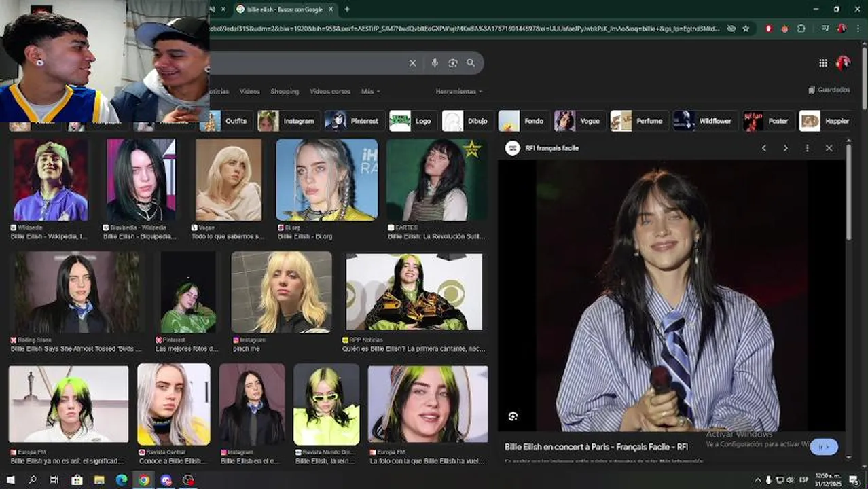The width and height of the screenshot is (868, 489).
Task: Filter images by Pinterest chip
Action: [353, 121]
